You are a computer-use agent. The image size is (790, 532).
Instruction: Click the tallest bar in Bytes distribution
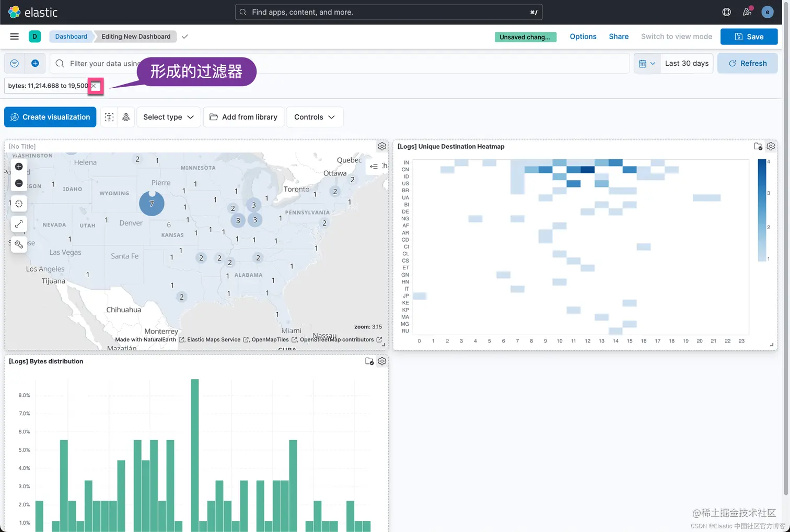click(x=195, y=455)
